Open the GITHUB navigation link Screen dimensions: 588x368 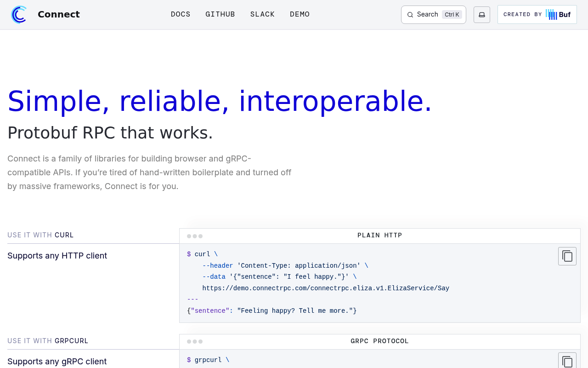pyautogui.click(x=220, y=14)
